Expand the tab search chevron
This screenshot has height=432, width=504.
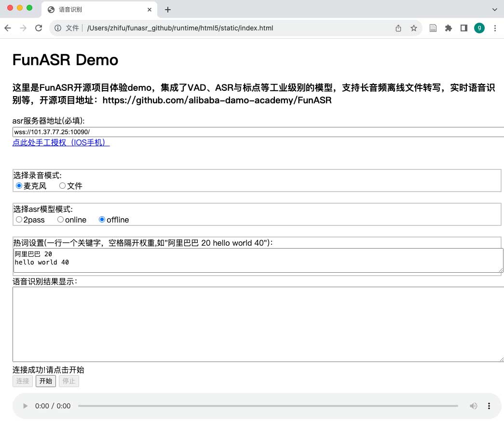[x=495, y=10]
